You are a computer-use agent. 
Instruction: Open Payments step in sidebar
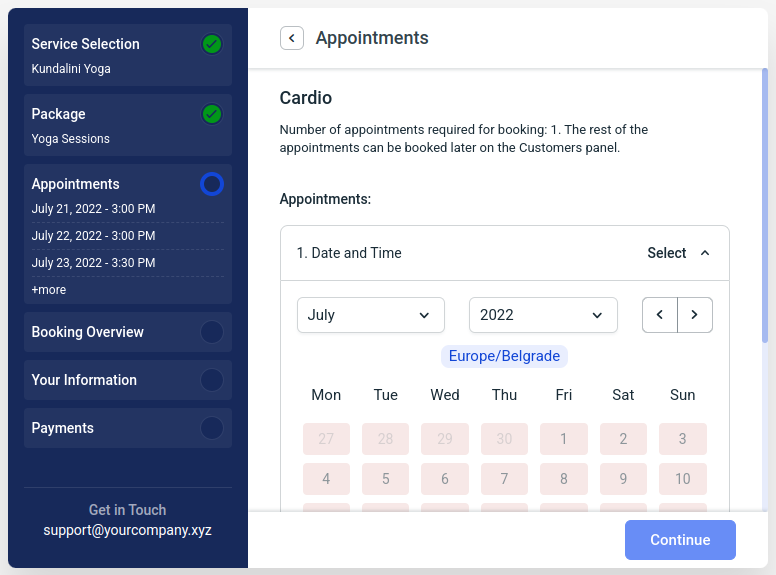coord(128,428)
